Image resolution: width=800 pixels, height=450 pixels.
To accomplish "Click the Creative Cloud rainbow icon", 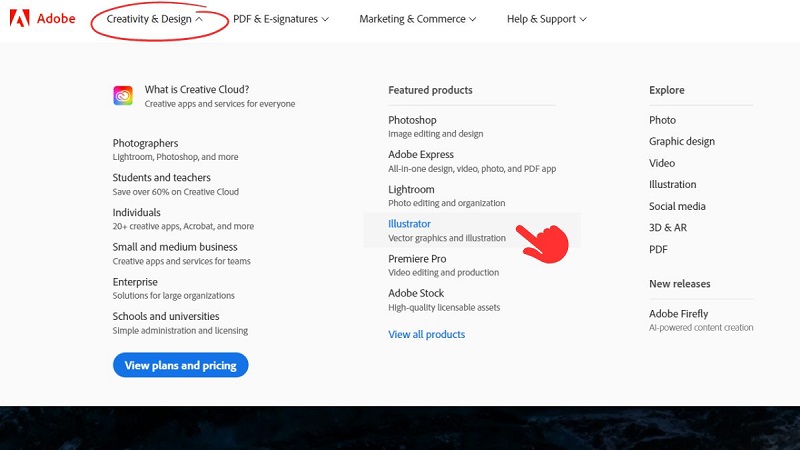I will (x=123, y=96).
